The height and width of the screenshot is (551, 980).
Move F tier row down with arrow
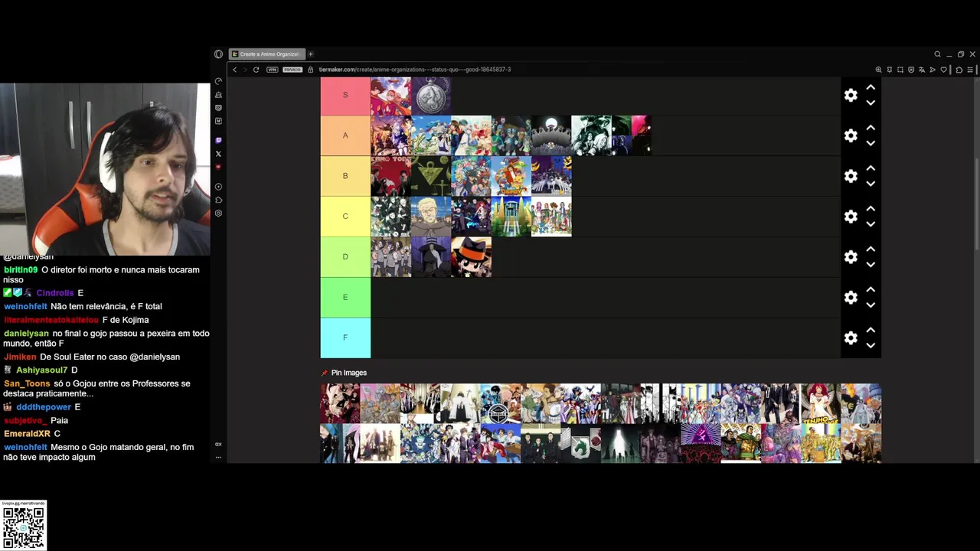coord(871,345)
